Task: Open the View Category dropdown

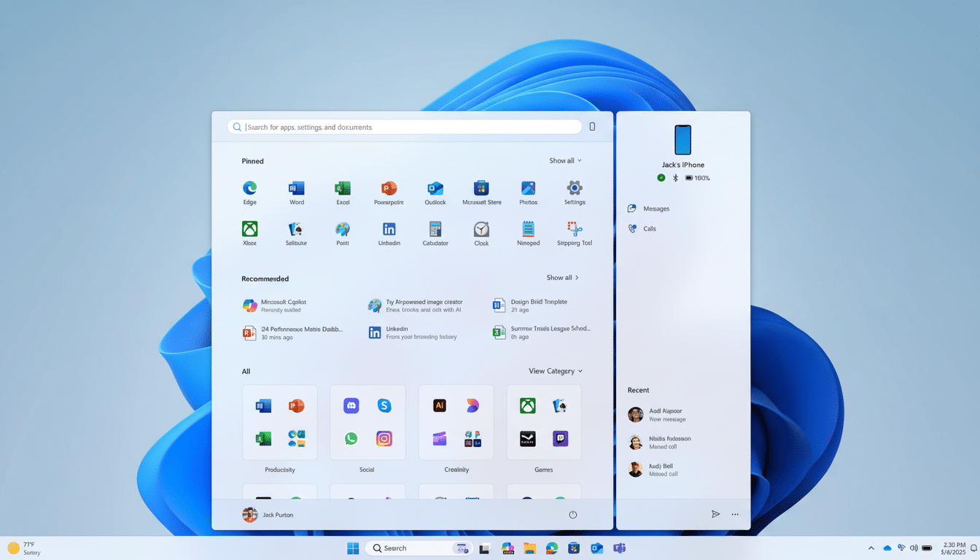Action: (555, 370)
